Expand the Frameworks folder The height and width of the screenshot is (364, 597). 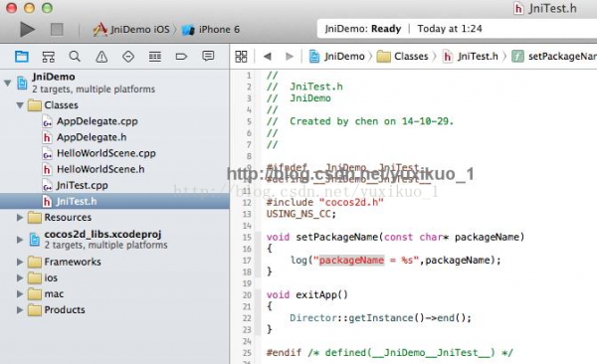[x=20, y=262]
